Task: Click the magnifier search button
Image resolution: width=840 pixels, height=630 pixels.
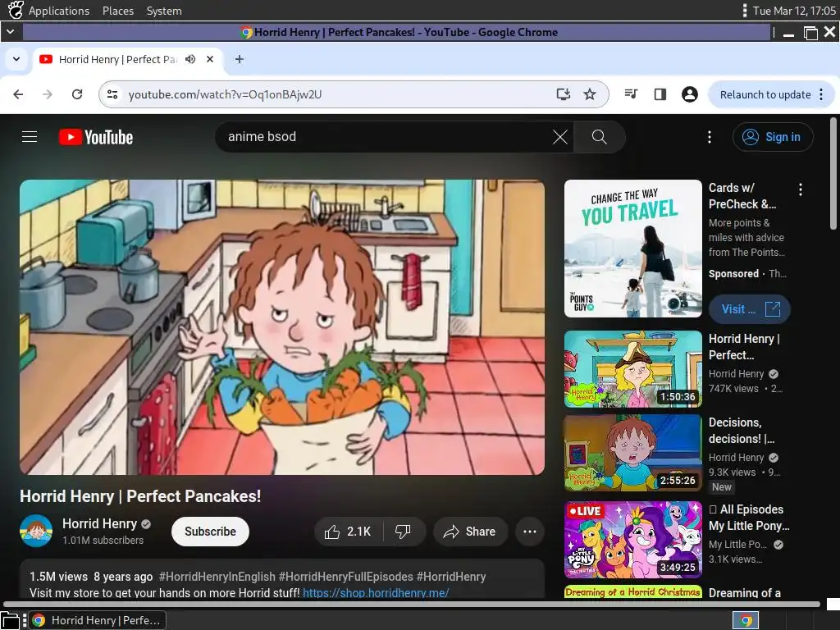Action: pos(599,137)
